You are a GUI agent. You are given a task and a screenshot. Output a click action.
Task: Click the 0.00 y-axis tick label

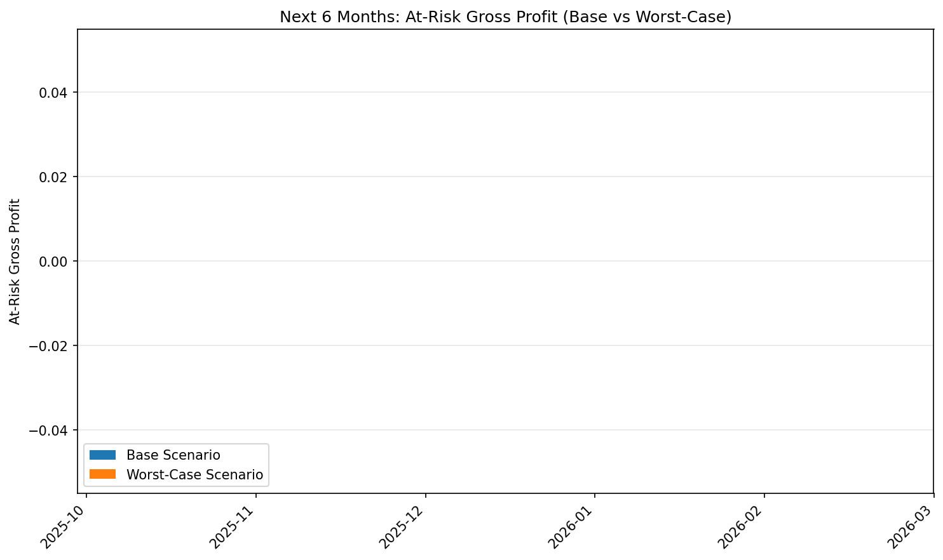coord(54,260)
